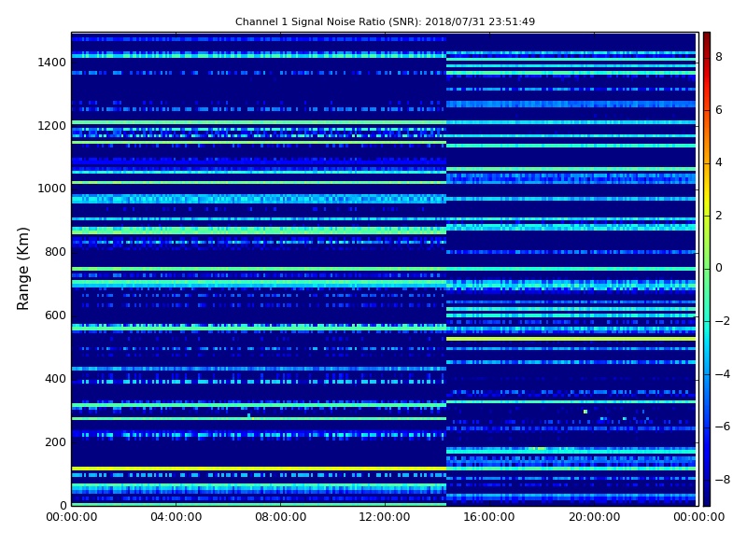The width and height of the screenshot is (747, 560).
Task: Click the dark blue bottom of the colorbar
Action: (x=707, y=496)
